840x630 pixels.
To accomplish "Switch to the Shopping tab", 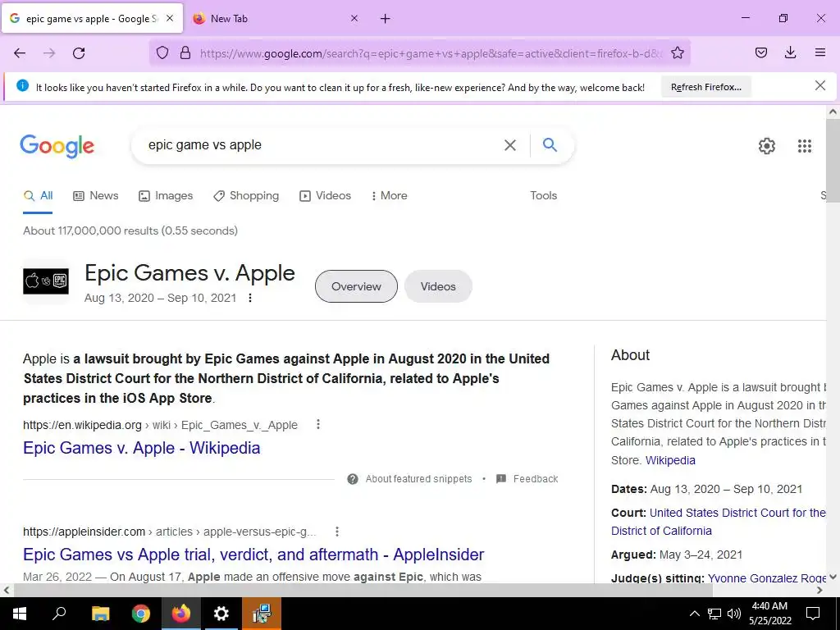I will 246,196.
